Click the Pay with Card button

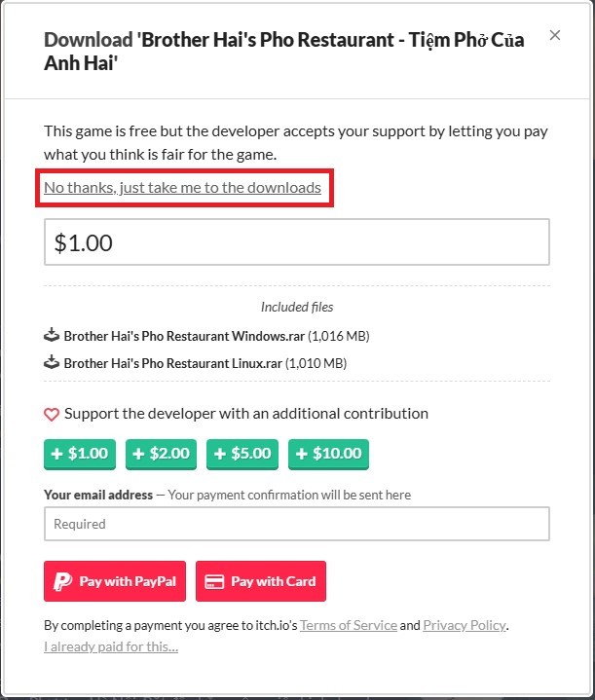pos(261,581)
